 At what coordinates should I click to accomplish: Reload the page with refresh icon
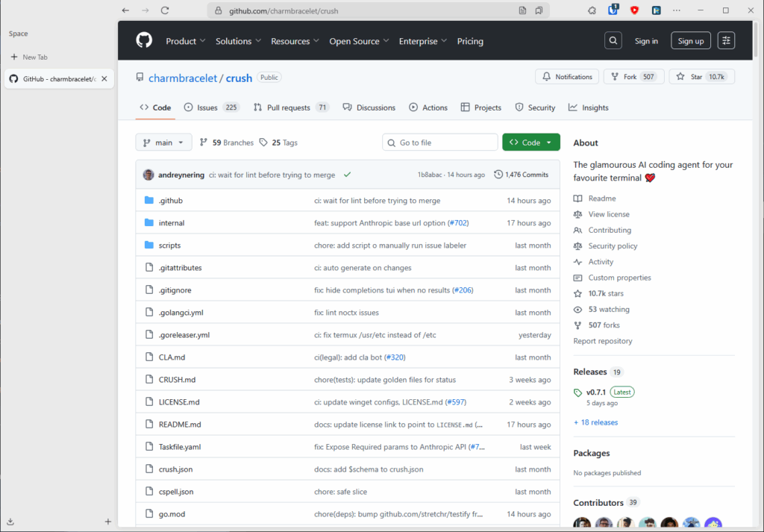[165, 10]
